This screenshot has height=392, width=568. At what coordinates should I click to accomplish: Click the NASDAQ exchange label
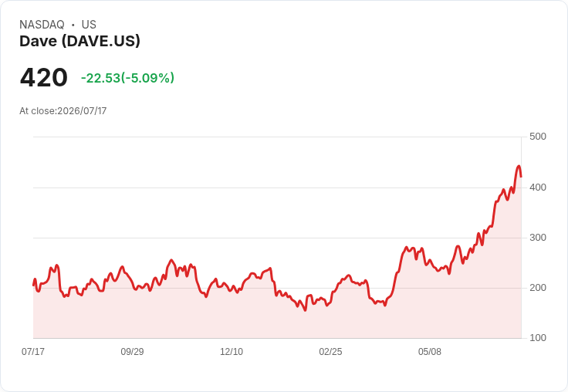point(42,25)
